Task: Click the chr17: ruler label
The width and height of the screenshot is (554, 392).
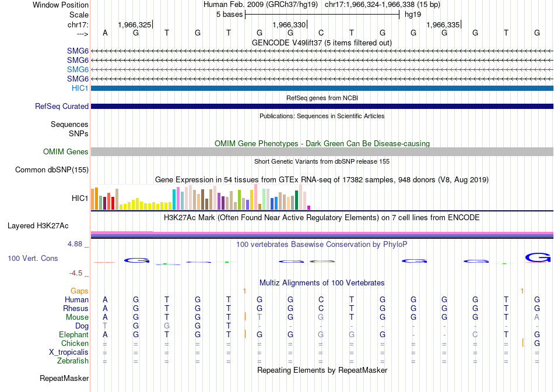Action: coord(78,24)
